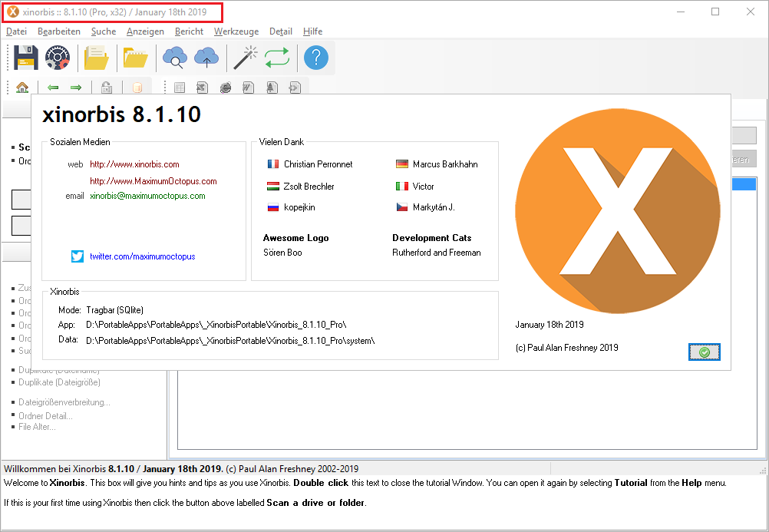Screen dimensions: 769x532
Task: Open help with the blue question mark
Action: coord(316,58)
